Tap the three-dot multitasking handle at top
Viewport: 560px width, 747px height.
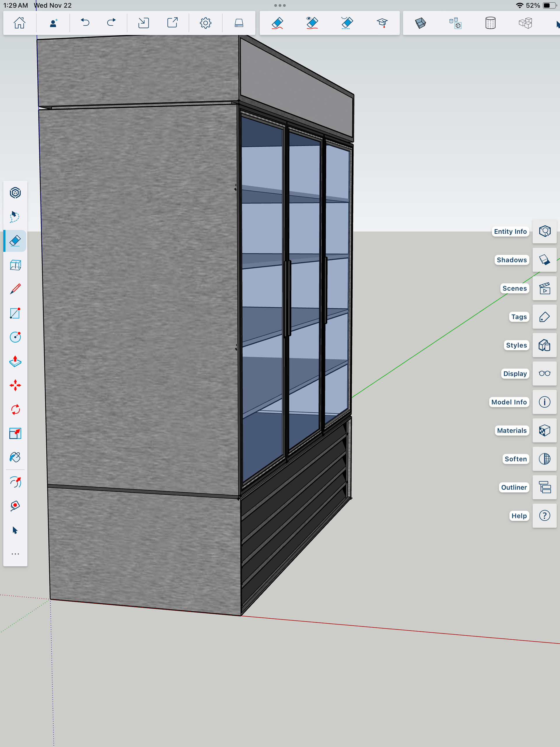click(280, 6)
